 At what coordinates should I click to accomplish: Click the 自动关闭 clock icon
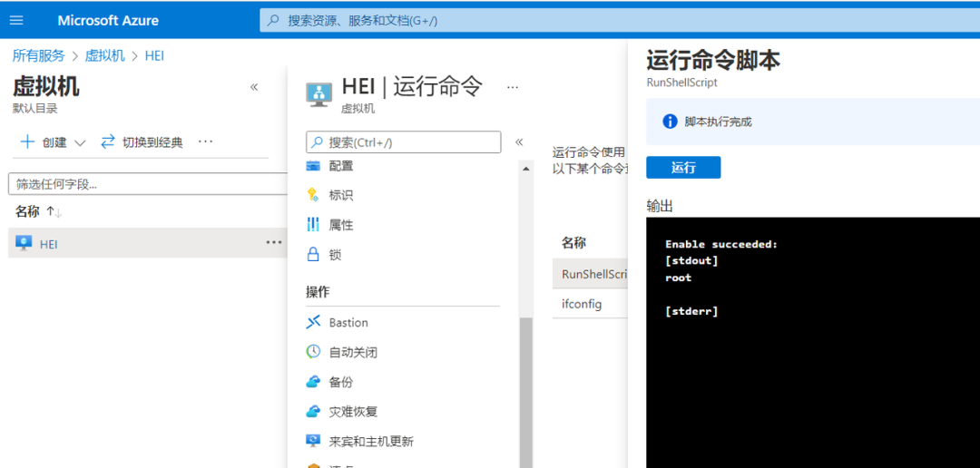point(313,352)
